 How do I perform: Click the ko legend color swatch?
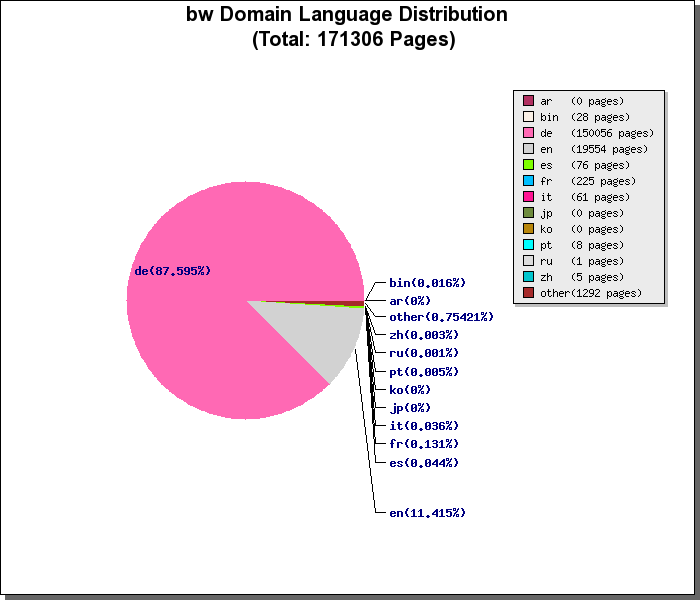528,229
